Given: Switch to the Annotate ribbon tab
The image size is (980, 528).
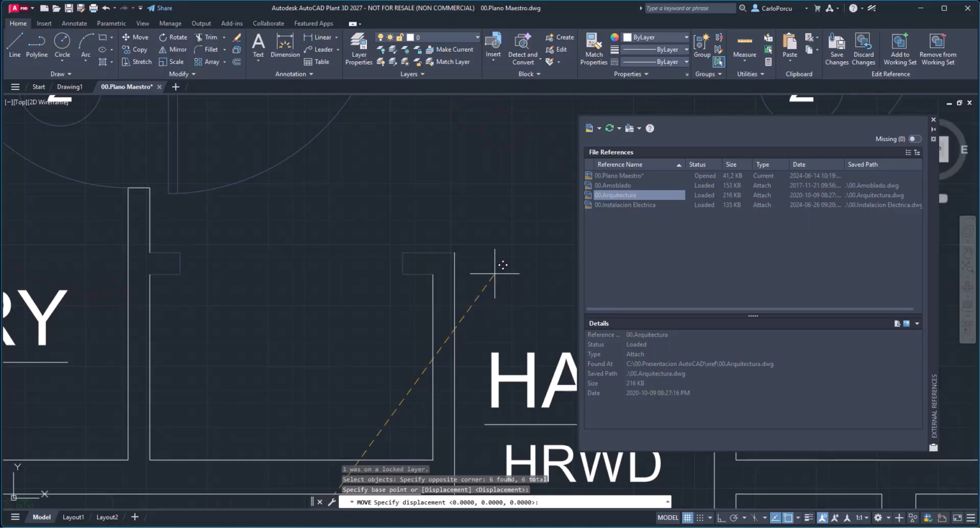Looking at the screenshot, I should point(74,24).
